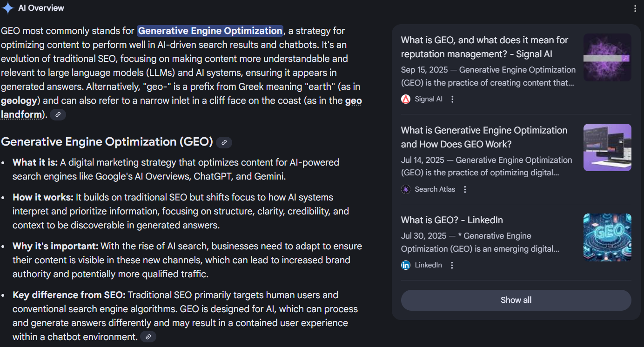Image resolution: width=644 pixels, height=347 pixels.
Task: Click the link icon beside the GEO heading
Action: pos(224,142)
